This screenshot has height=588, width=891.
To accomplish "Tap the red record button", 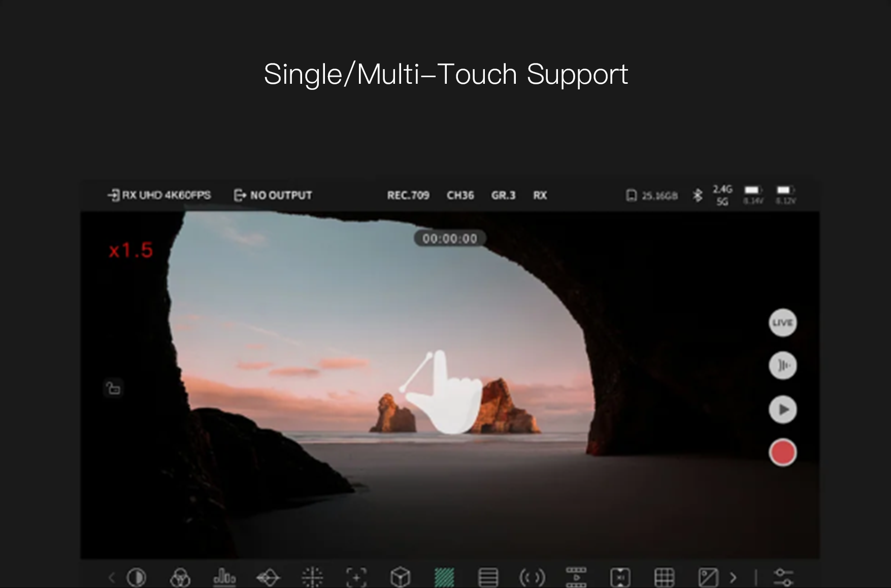I will 782,452.
